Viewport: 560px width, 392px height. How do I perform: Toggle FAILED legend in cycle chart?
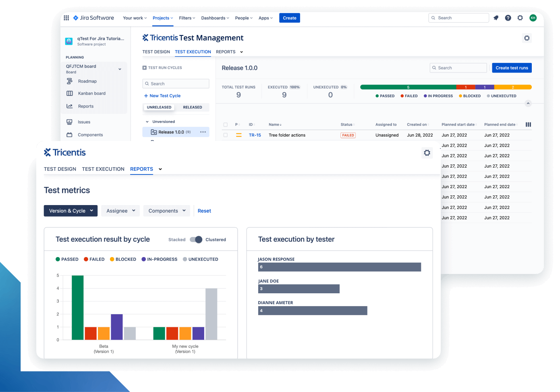click(94, 259)
